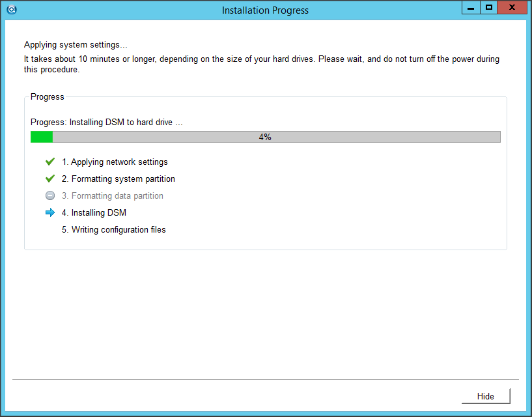This screenshot has height=417, width=532.
Task: Click the 4% label on the progress bar
Action: pyautogui.click(x=265, y=137)
